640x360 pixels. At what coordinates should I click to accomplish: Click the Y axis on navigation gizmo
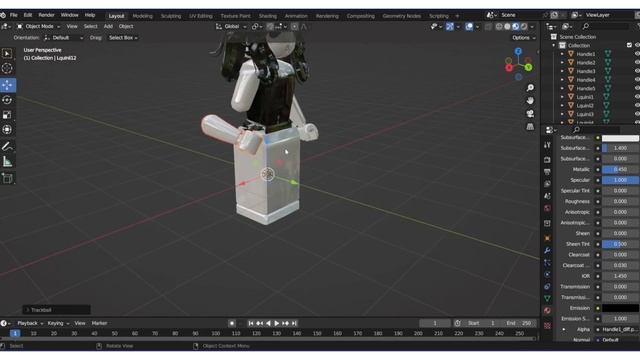(x=529, y=67)
